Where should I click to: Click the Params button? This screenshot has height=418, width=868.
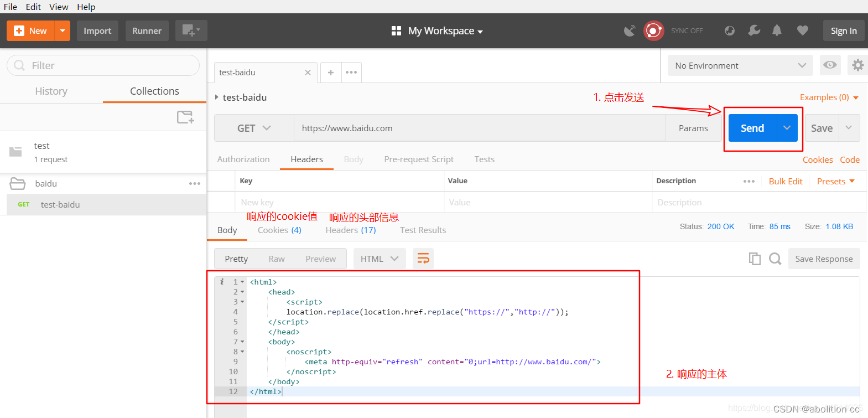pyautogui.click(x=693, y=128)
